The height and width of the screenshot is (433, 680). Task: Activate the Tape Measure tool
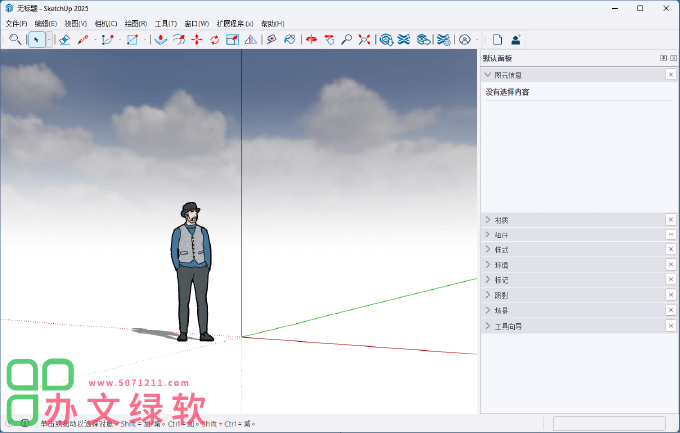point(272,40)
